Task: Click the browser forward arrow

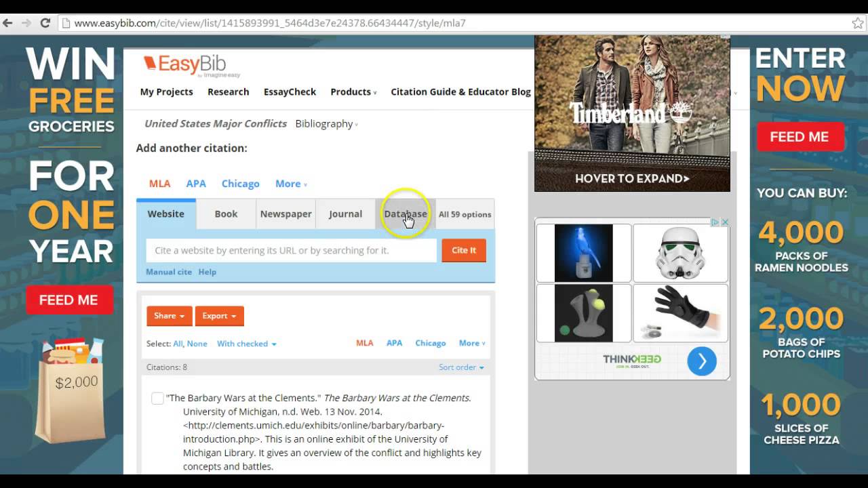Action: [x=26, y=23]
